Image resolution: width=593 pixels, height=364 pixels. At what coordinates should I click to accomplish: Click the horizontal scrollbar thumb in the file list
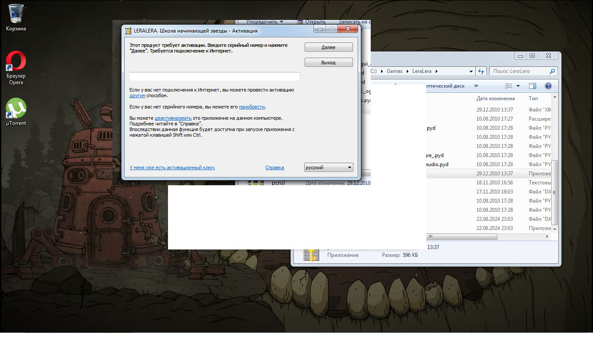462,237
